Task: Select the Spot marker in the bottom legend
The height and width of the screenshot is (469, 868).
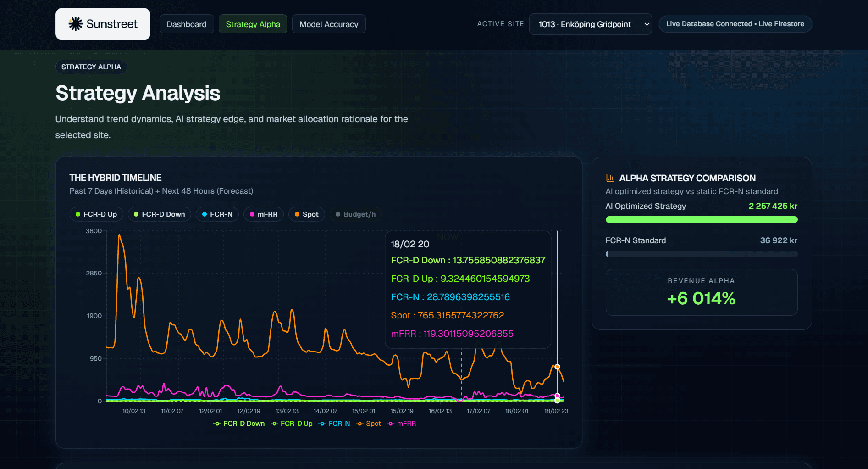Action: pos(359,423)
